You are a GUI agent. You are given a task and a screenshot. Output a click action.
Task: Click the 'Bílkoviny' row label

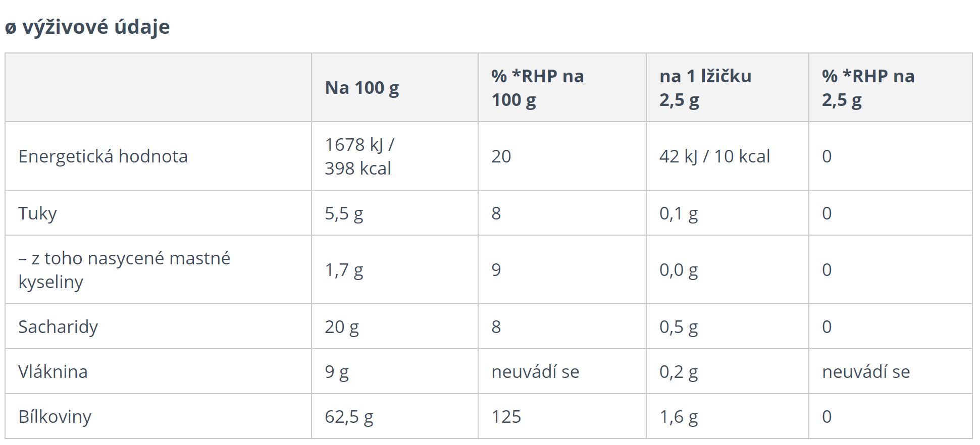55,417
